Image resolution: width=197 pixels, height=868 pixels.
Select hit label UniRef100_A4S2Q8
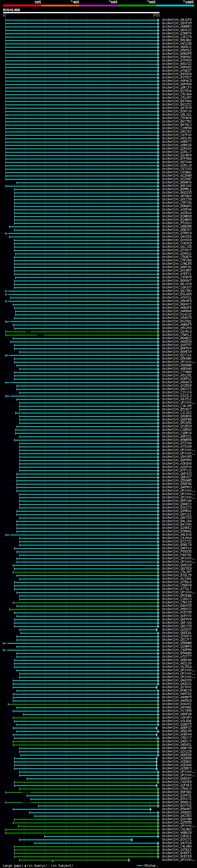coord(177,43)
